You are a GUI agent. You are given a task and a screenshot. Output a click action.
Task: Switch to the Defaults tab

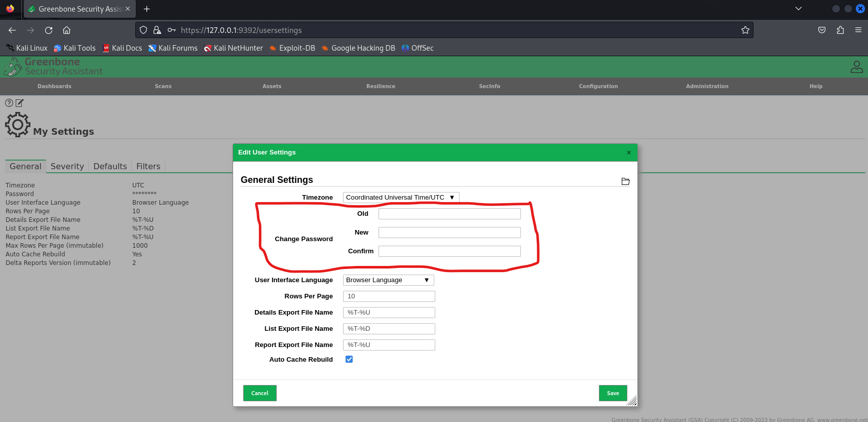(110, 166)
